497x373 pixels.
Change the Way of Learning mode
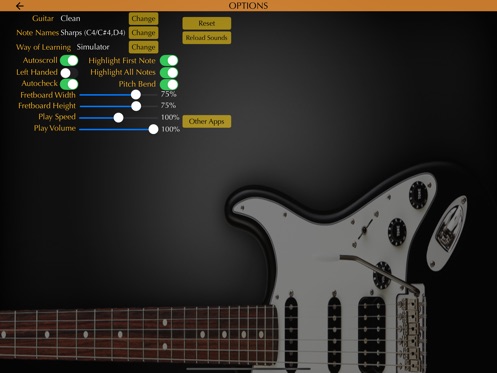click(143, 47)
